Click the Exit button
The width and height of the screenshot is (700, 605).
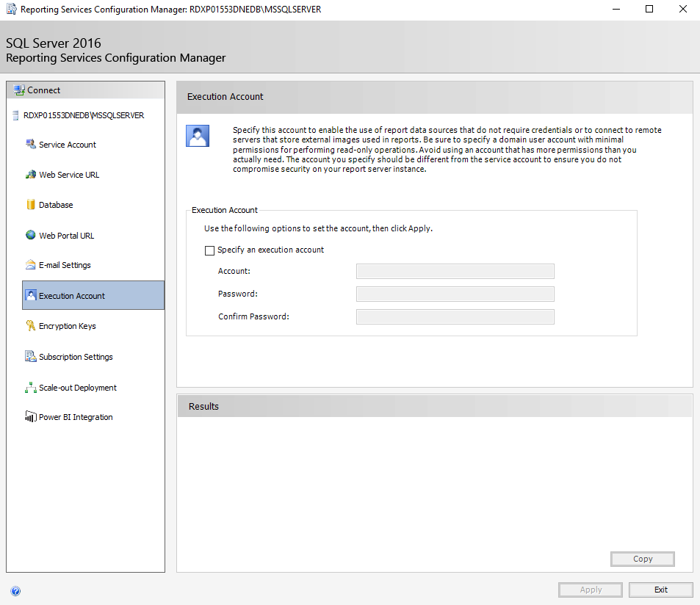point(661,590)
